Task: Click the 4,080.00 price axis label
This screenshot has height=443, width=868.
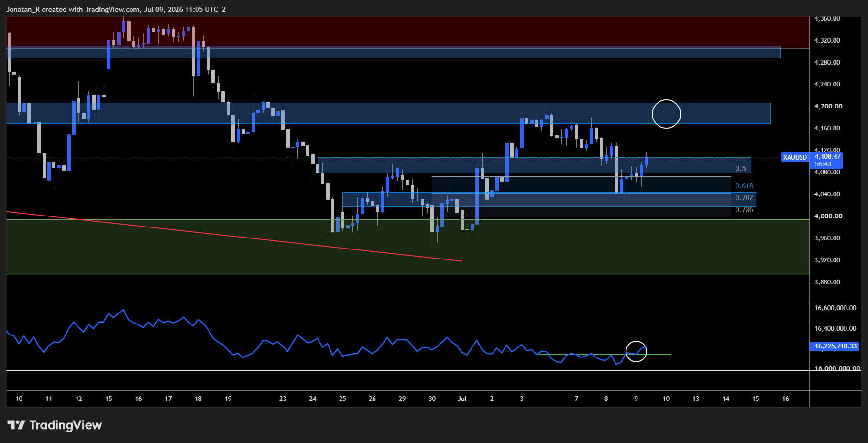Action: [x=827, y=172]
